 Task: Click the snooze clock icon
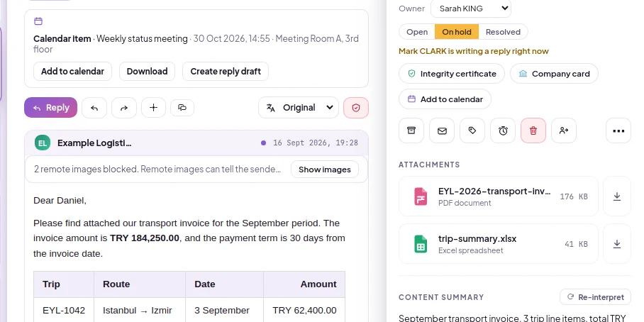503,131
